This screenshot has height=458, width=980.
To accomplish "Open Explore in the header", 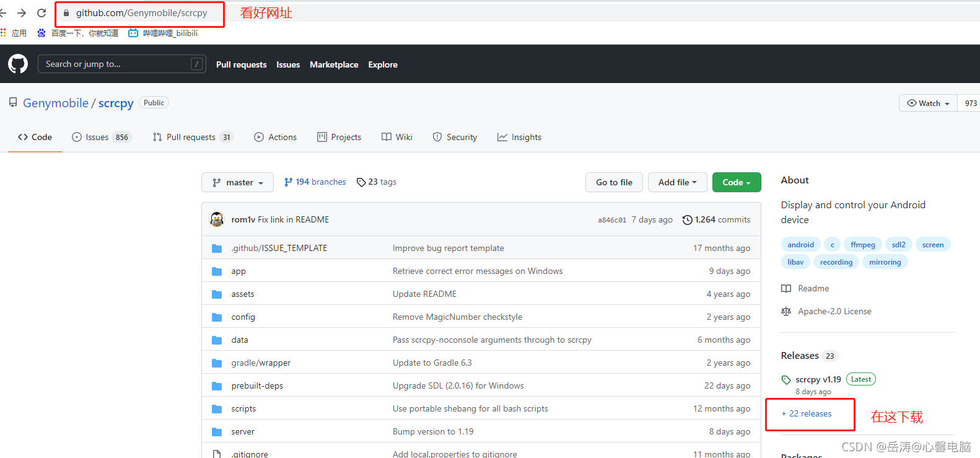I will 383,64.
